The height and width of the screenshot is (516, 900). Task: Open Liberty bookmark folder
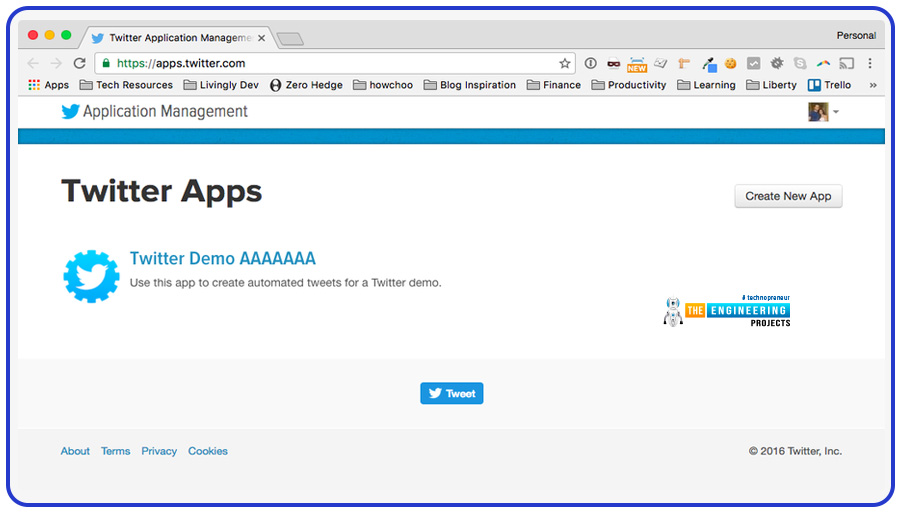point(771,85)
